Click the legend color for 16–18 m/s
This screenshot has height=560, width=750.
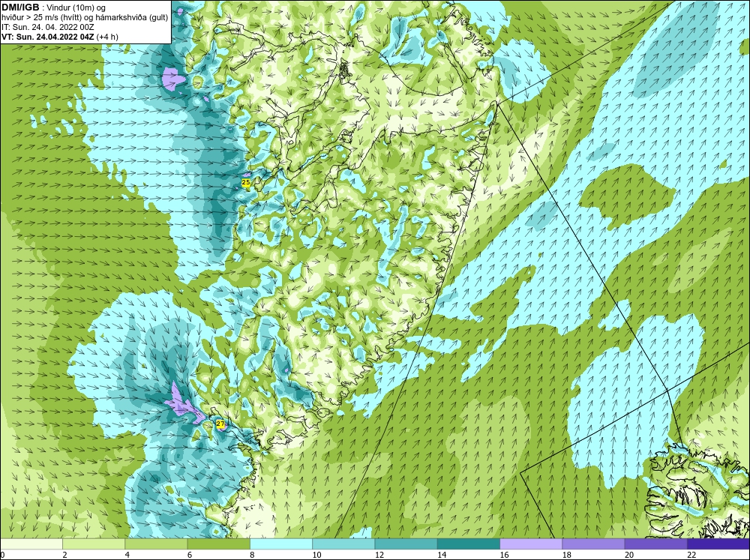tap(531, 544)
